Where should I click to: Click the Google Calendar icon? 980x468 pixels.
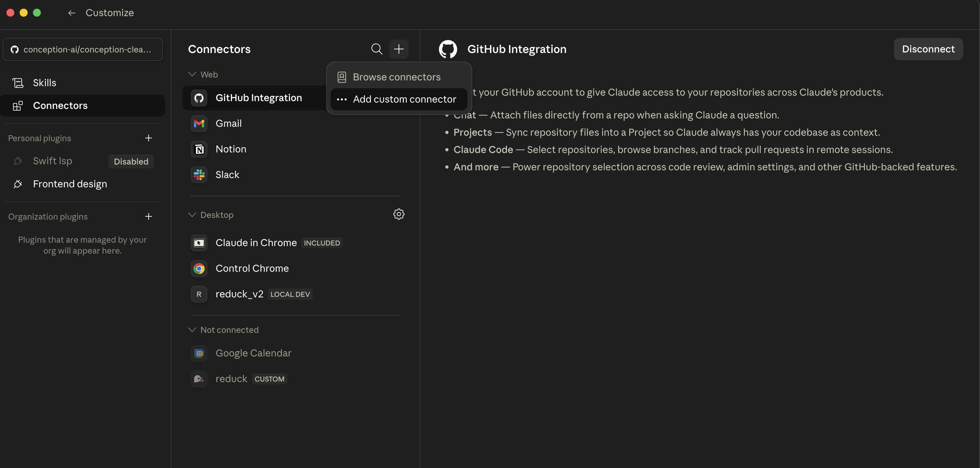click(x=199, y=354)
